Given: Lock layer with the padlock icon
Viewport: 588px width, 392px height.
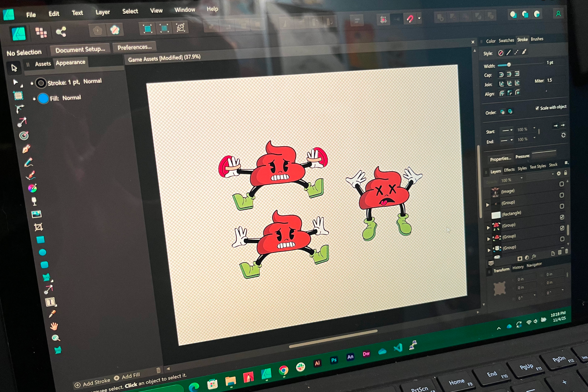Looking at the screenshot, I should (565, 172).
